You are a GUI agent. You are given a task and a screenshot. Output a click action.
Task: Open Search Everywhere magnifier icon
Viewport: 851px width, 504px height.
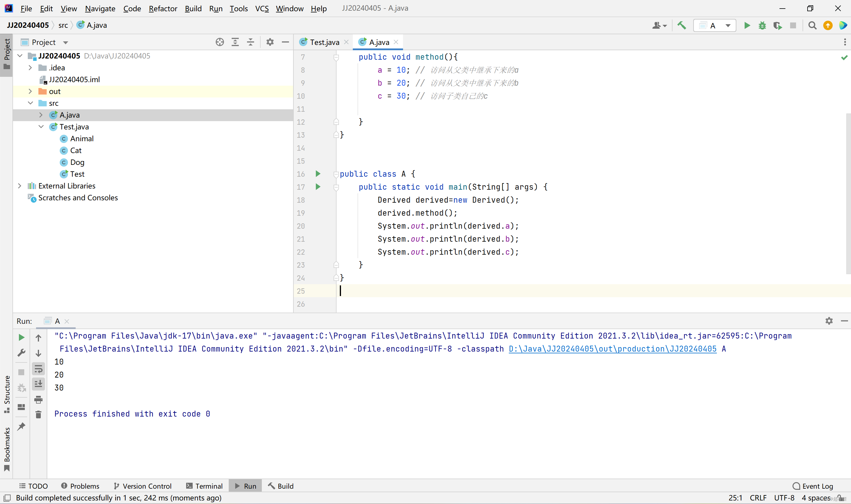[812, 25]
